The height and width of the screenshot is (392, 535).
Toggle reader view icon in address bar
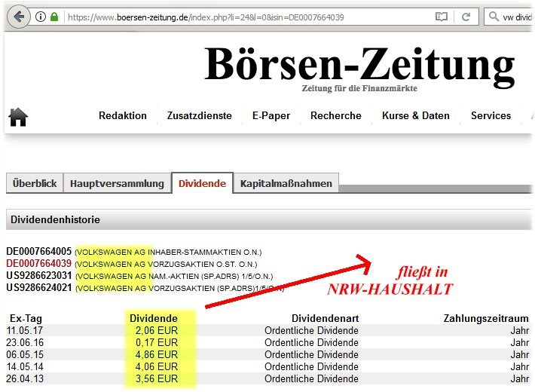click(x=441, y=17)
